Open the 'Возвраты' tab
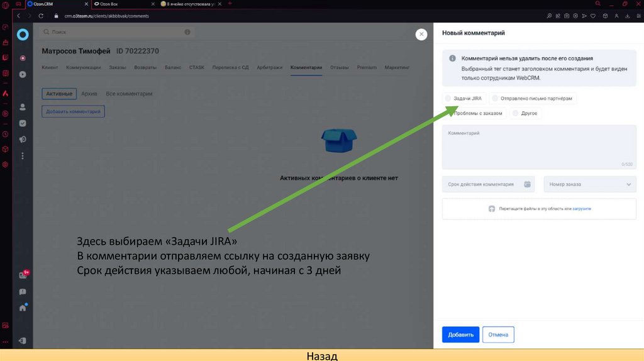 click(145, 67)
